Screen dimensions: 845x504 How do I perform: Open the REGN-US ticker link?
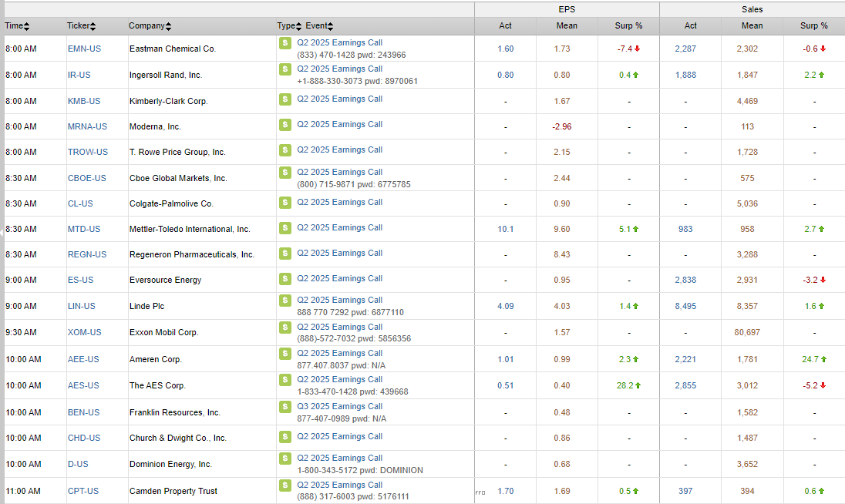click(x=87, y=254)
